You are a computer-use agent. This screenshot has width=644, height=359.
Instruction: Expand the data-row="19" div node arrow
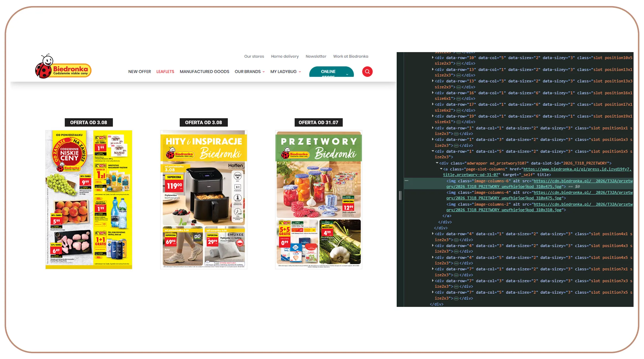coord(433,116)
